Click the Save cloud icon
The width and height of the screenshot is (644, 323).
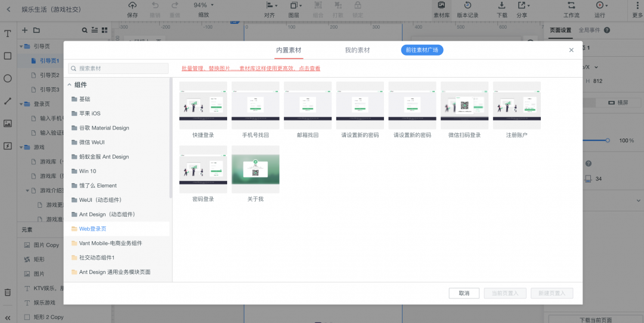[x=132, y=5]
